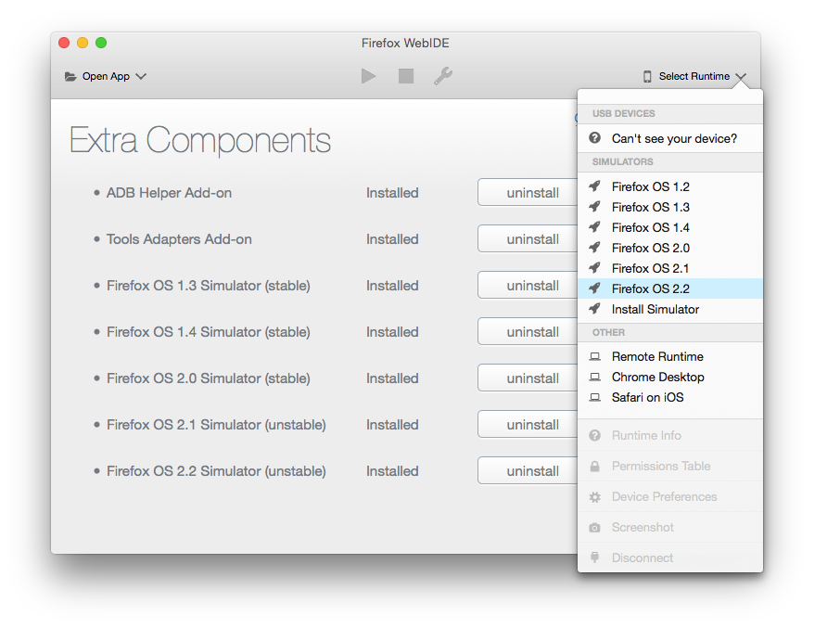This screenshot has width=840, height=628.
Task: Click rocket icon next to Firefox OS 1.2
Action: 595,186
